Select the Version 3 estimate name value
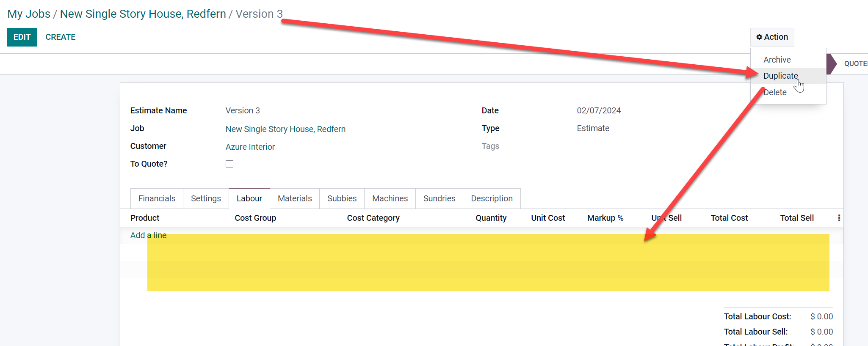 pyautogui.click(x=243, y=110)
